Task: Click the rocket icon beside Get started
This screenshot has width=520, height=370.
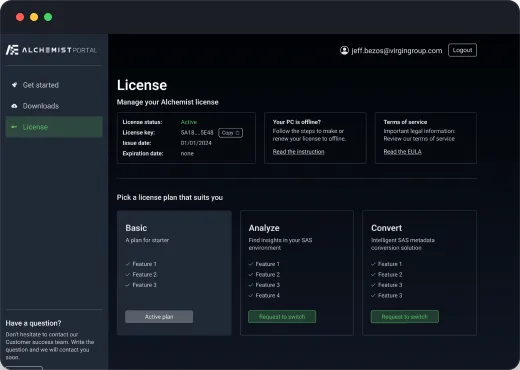Action: 14,85
